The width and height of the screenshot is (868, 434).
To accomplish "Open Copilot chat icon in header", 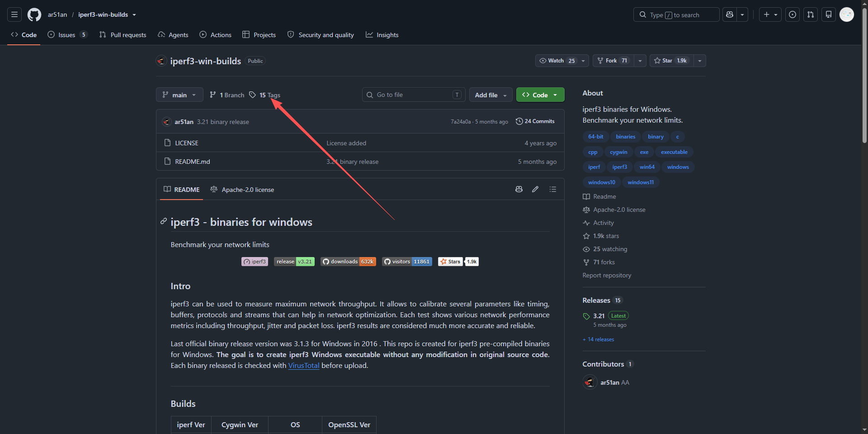I will 730,15.
